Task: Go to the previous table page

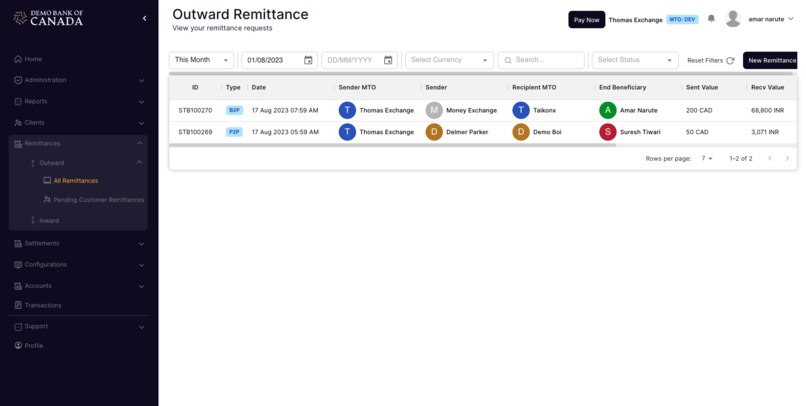Action: pos(770,158)
